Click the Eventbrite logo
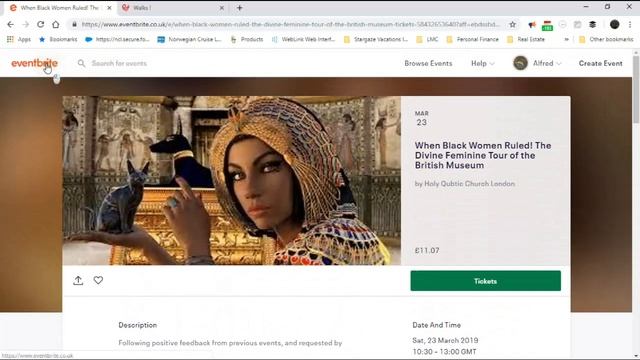The image size is (640, 360). [x=34, y=63]
